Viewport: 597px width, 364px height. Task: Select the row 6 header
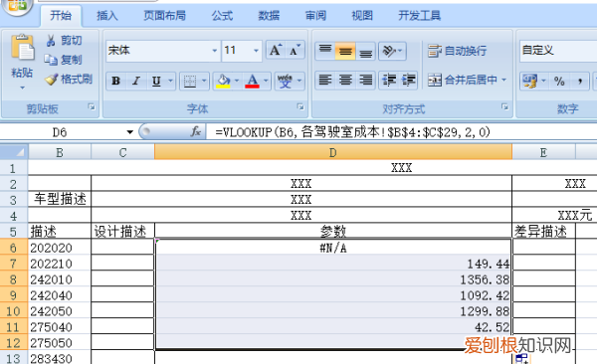point(13,248)
